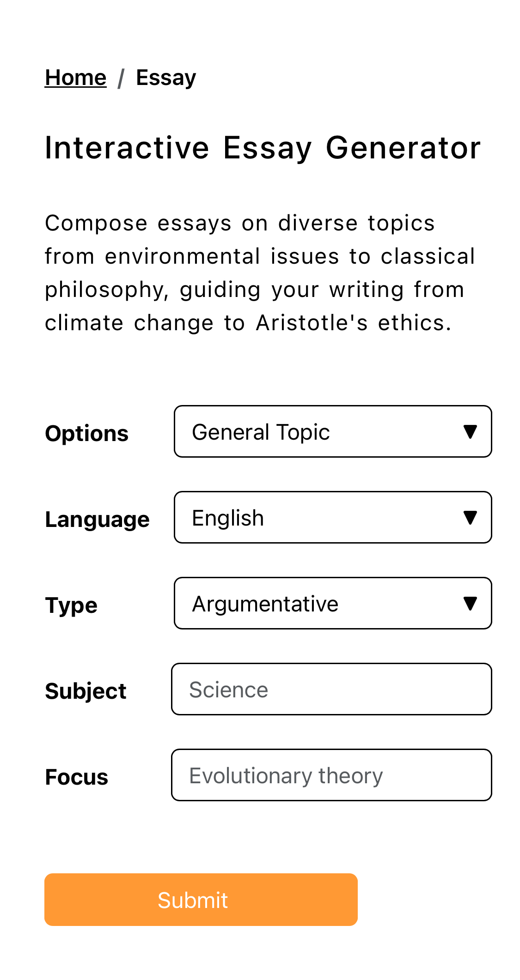Click the breadcrumb slash separator
520x980 pixels.
121,78
